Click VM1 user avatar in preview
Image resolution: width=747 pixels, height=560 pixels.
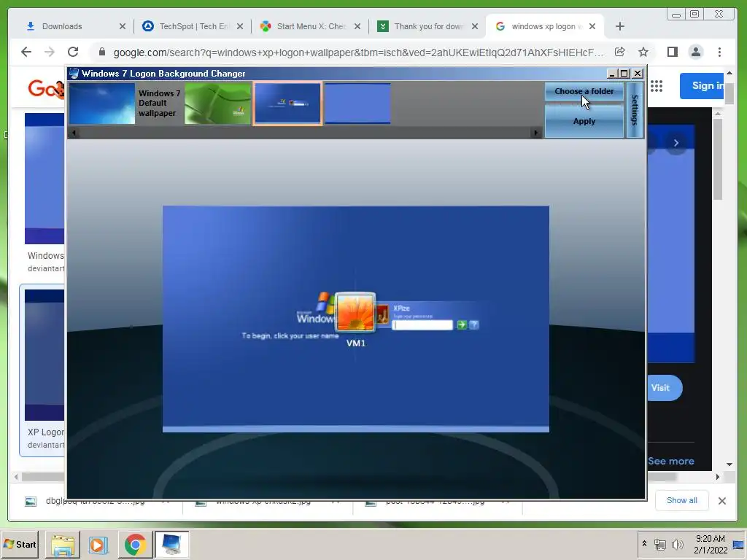[x=355, y=312]
